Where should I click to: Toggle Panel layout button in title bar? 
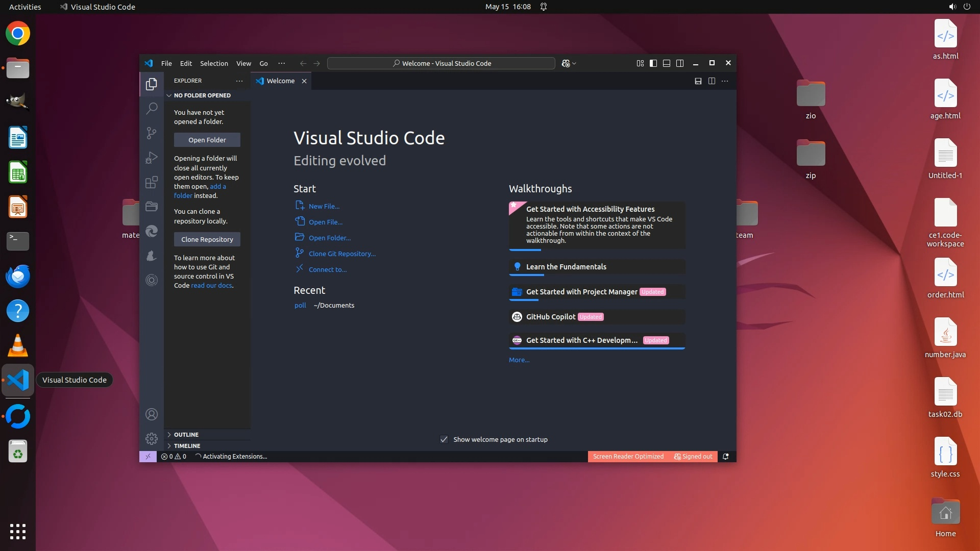(667, 63)
